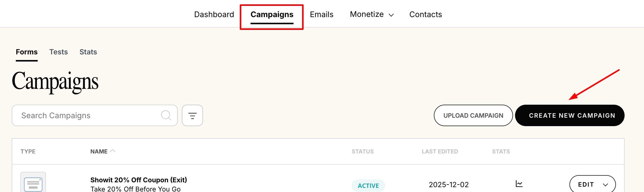The width and height of the screenshot is (644, 192).
Task: Click the search magnifier icon
Action: coord(166,115)
